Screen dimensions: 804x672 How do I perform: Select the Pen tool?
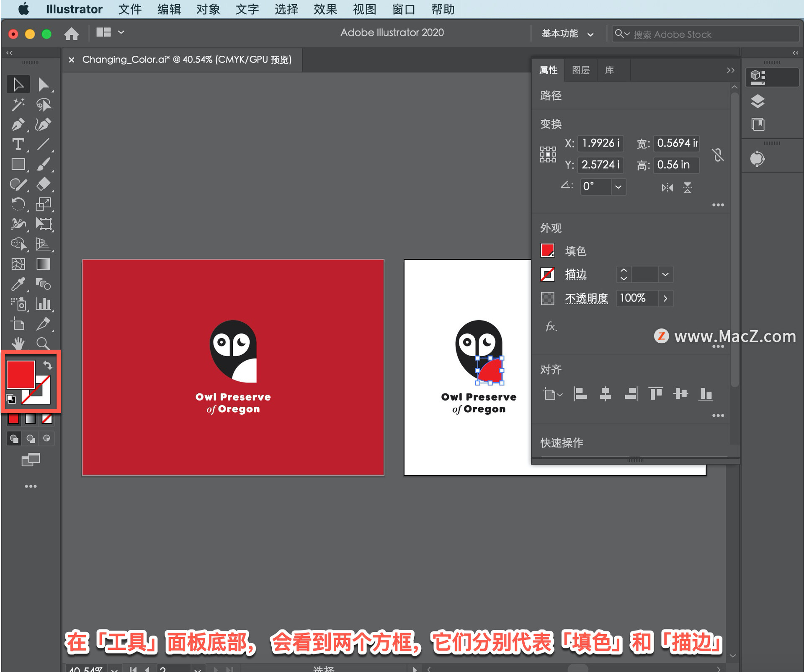click(x=18, y=124)
